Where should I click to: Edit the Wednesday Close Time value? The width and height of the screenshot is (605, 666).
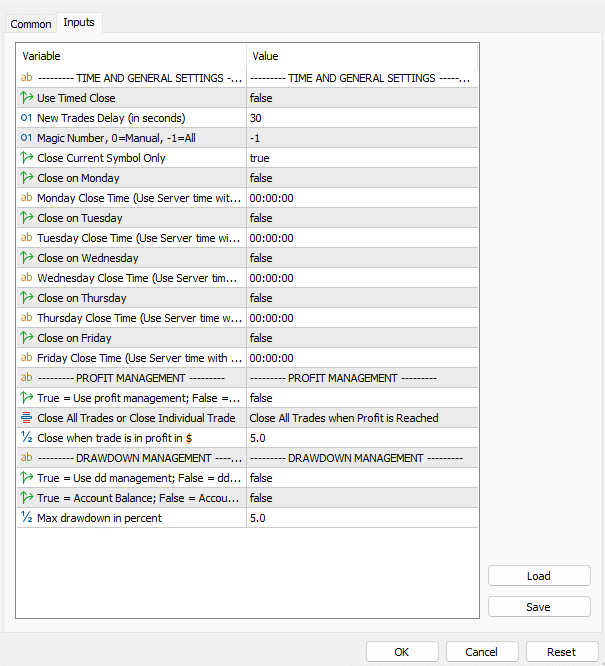[x=362, y=278]
